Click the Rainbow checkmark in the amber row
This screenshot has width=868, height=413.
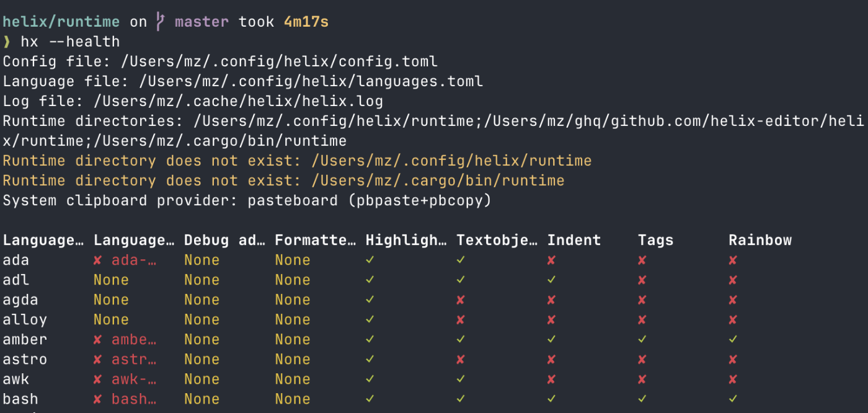tap(733, 340)
